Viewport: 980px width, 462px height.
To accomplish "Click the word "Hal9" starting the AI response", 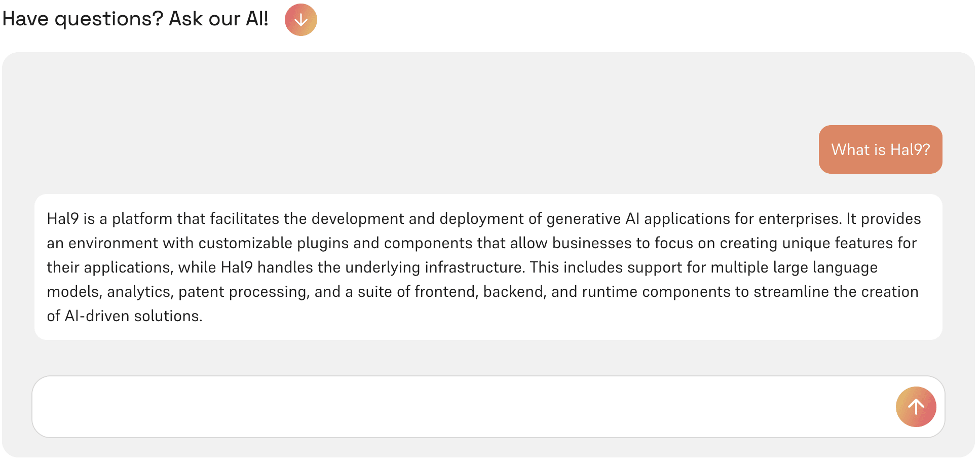I will (63, 219).
